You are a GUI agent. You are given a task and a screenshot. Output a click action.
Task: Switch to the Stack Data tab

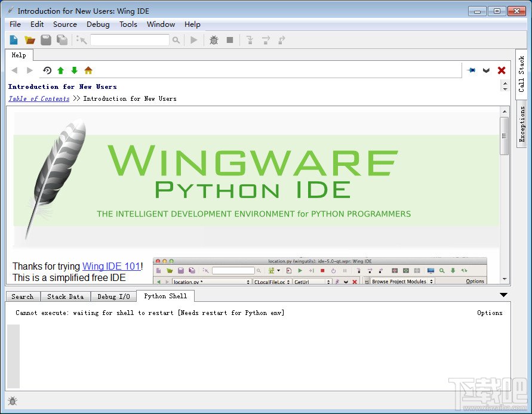(x=65, y=296)
